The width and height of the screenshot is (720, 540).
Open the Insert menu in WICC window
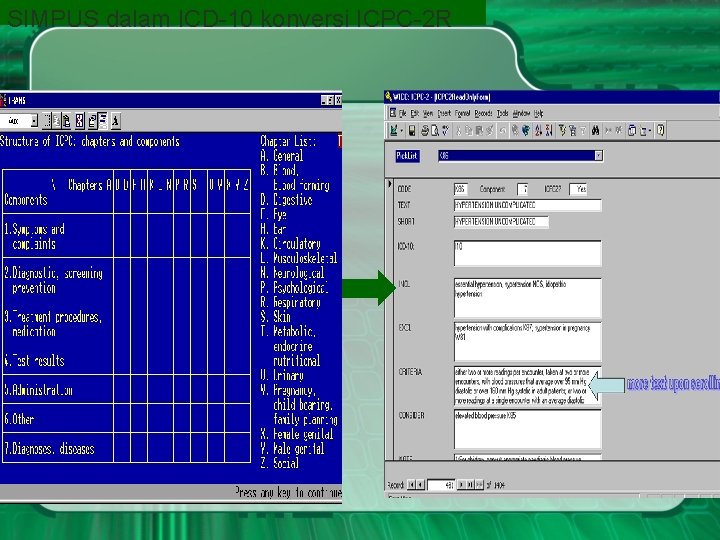pos(444,113)
